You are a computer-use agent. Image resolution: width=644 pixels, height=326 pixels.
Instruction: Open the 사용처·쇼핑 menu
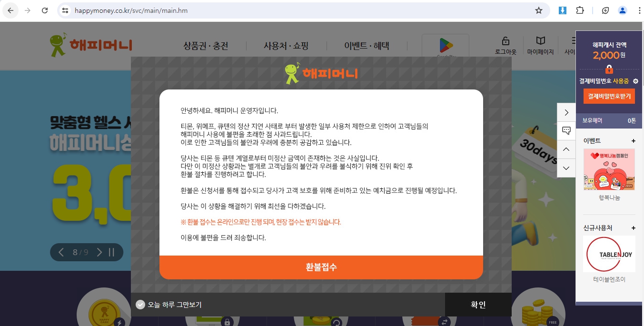coord(286,46)
